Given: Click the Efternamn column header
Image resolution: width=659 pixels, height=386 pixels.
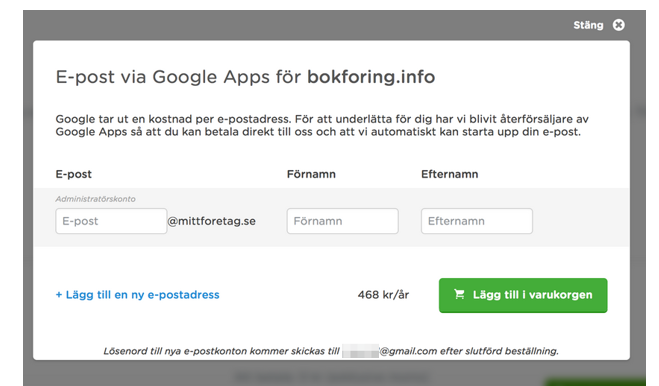Looking at the screenshot, I should 450,174.
